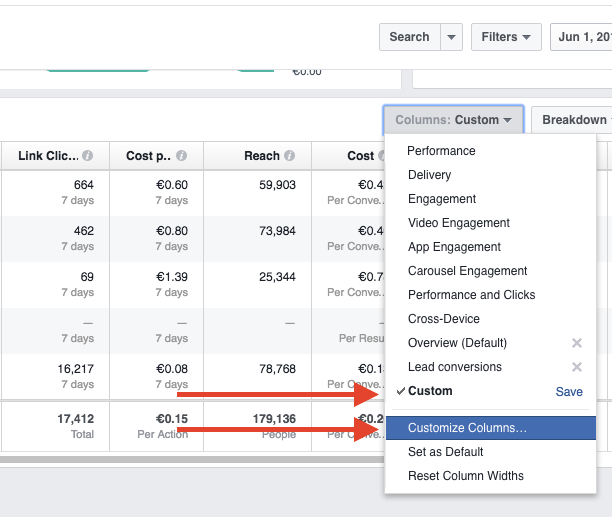
Task: Open the date range selector starting Jun 1
Action: pyautogui.click(x=582, y=37)
